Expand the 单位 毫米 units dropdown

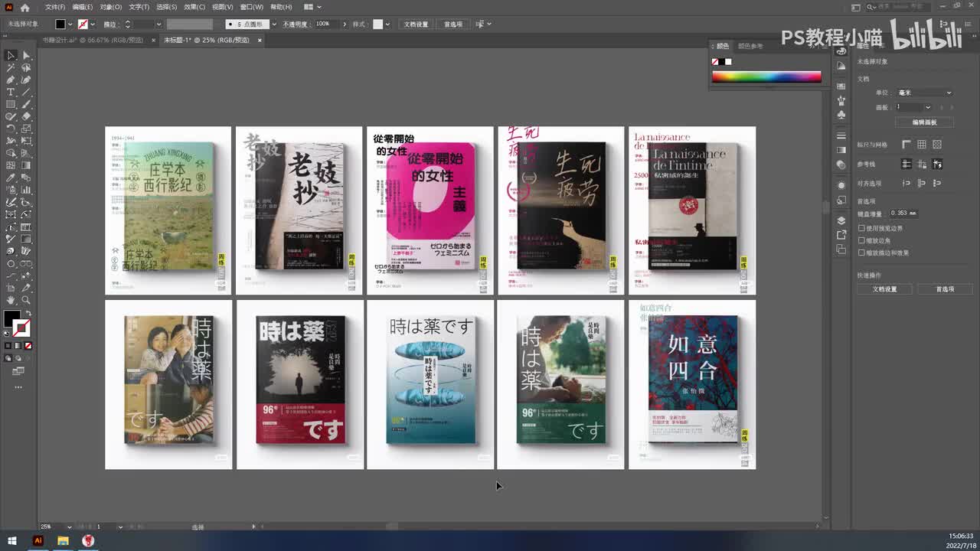tap(925, 93)
